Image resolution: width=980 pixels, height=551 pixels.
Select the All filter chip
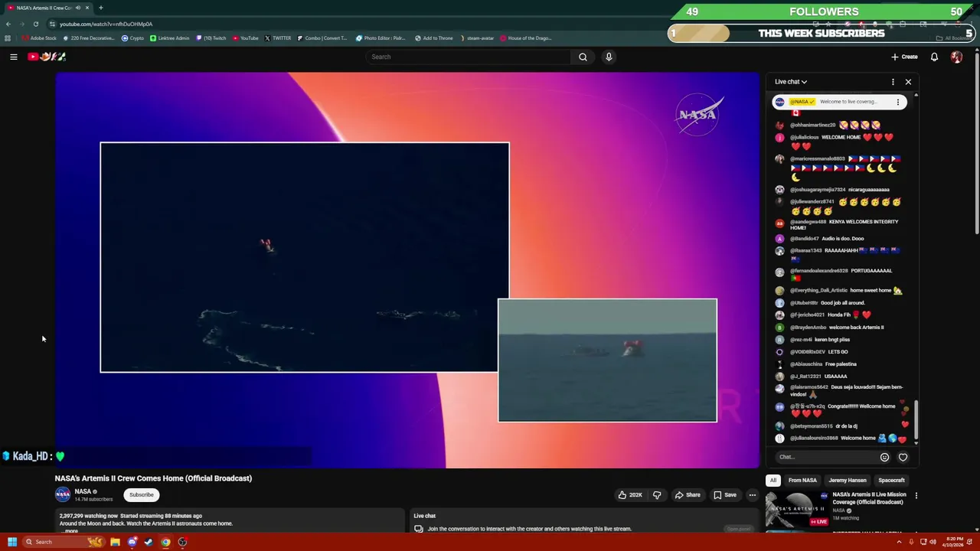click(773, 480)
